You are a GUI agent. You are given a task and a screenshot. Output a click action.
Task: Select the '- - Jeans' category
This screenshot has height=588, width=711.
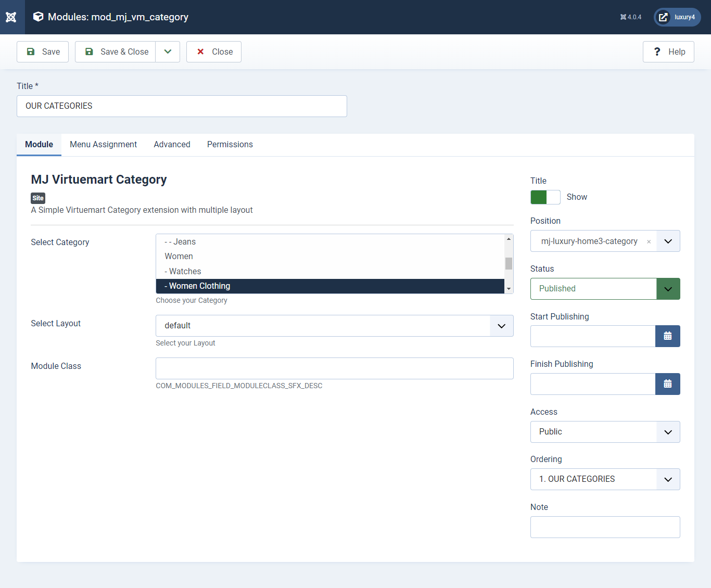[330, 241]
